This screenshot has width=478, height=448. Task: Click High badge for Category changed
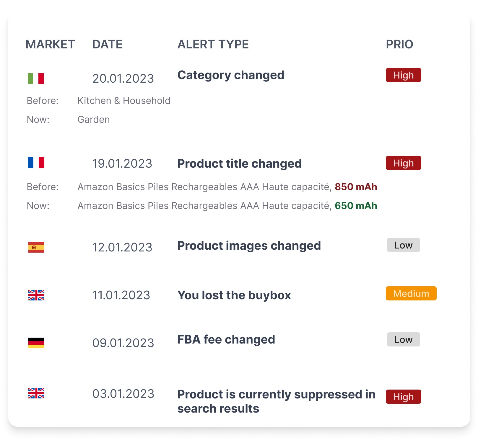[403, 75]
